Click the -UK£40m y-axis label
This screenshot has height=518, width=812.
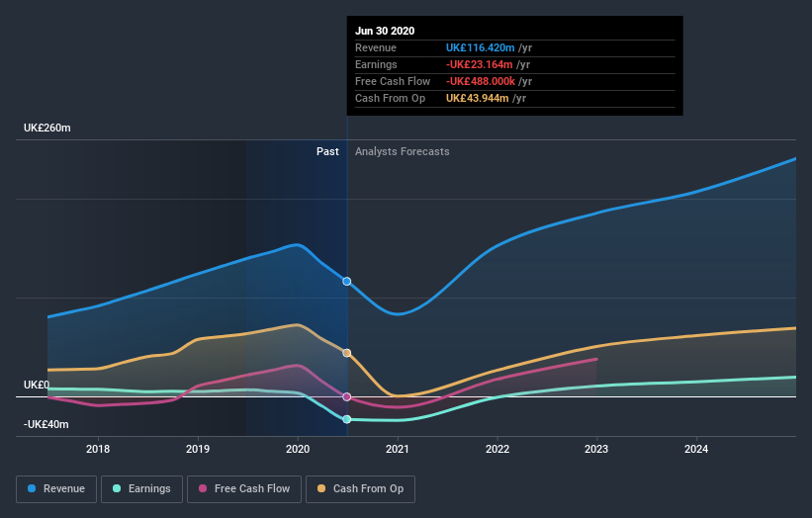pos(46,424)
